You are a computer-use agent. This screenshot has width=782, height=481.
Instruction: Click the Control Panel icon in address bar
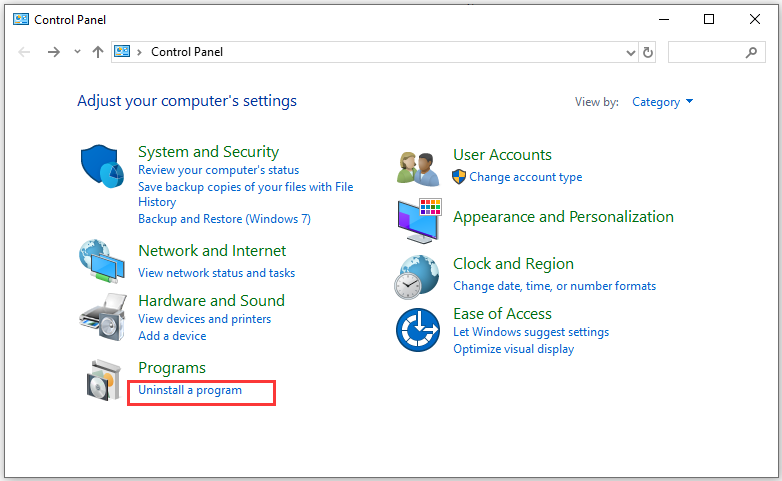pyautogui.click(x=122, y=51)
